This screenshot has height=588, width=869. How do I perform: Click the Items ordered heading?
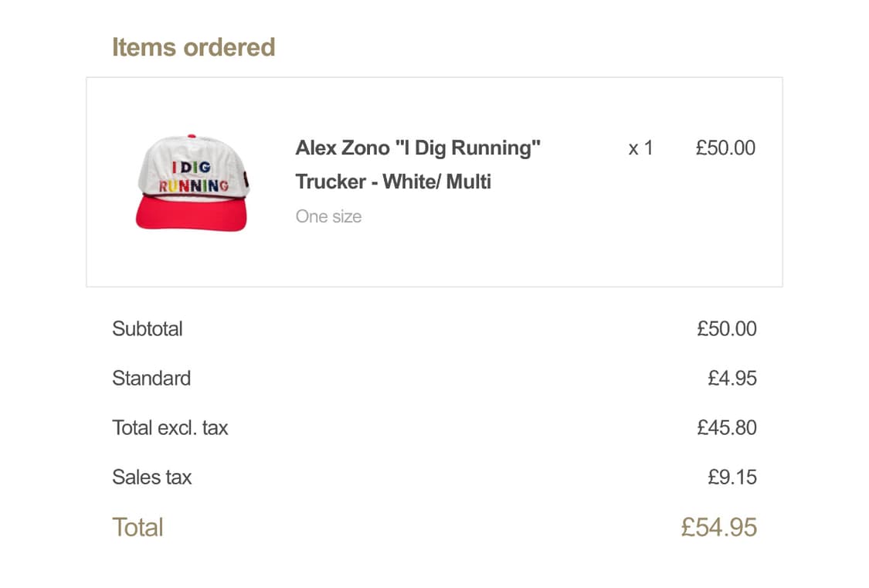(193, 47)
